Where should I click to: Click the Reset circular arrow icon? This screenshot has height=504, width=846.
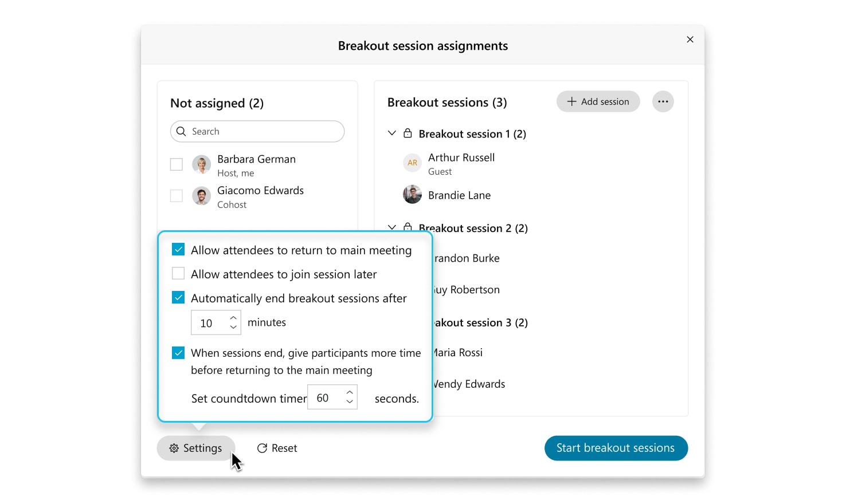click(262, 448)
